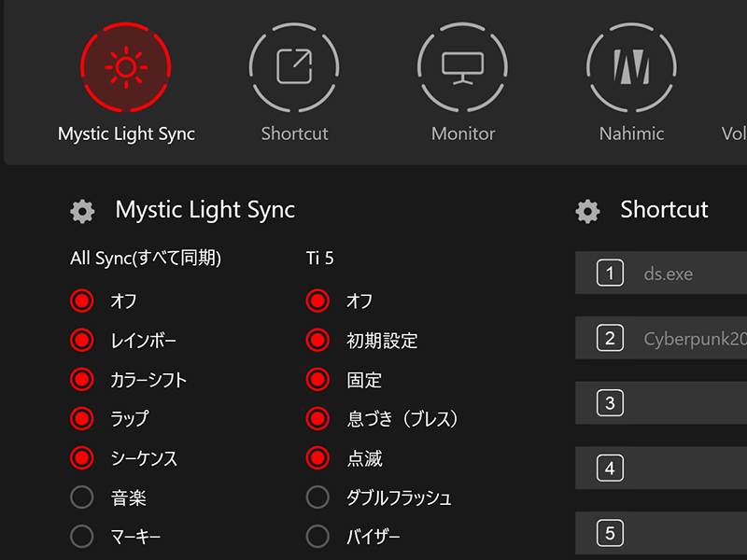This screenshot has width=747, height=560.
Task: Click the Shortcut section settings gear
Action: click(x=587, y=211)
